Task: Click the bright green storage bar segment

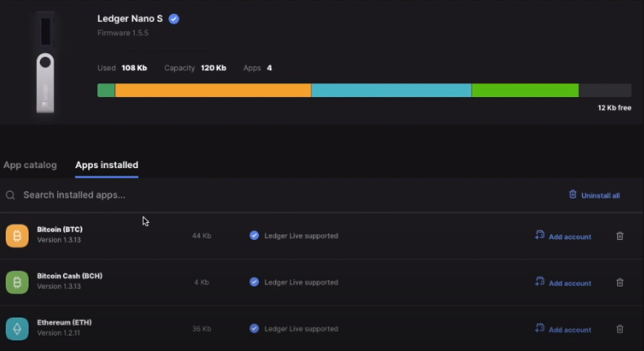Action: [x=525, y=91]
